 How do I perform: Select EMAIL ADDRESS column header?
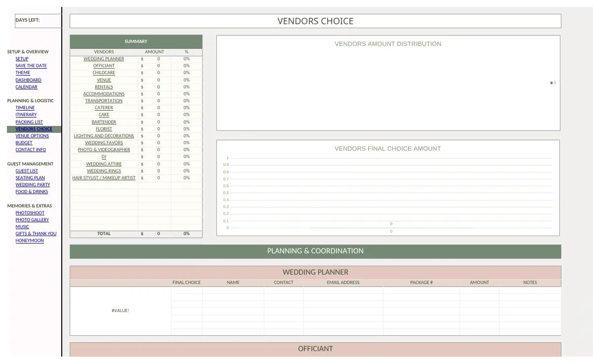pos(343,283)
